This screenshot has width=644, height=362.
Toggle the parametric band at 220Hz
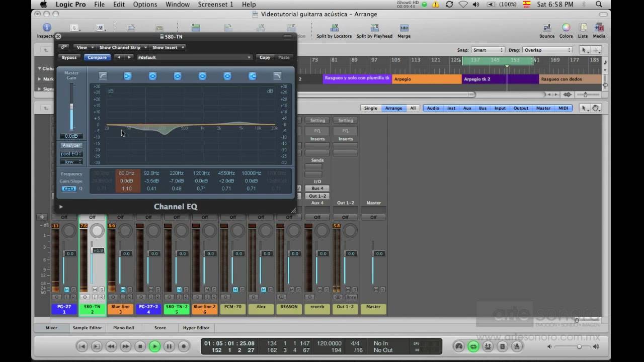[x=177, y=76]
